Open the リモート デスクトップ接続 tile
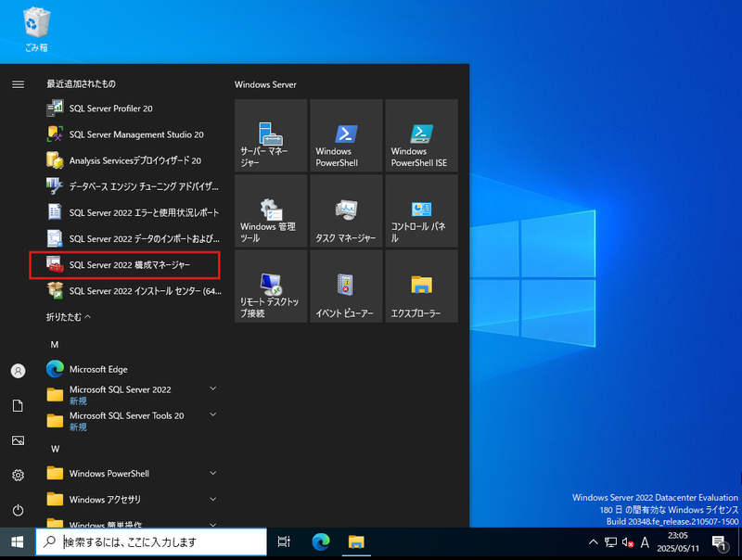The height and width of the screenshot is (560, 742). [x=271, y=286]
